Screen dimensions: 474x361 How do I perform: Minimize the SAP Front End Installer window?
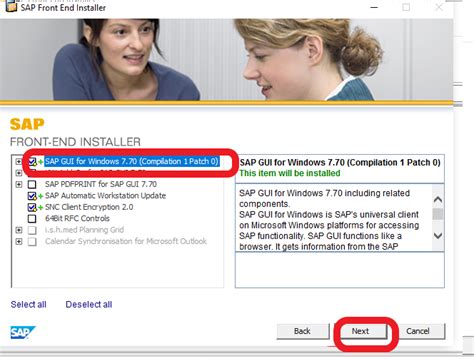point(374,7)
